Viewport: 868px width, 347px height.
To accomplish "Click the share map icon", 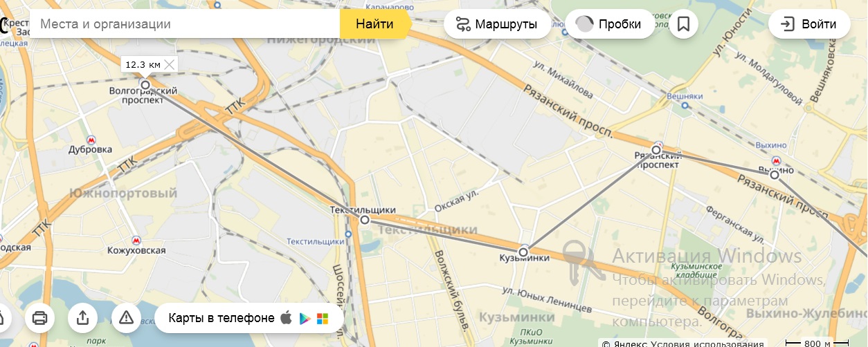I will (x=83, y=318).
